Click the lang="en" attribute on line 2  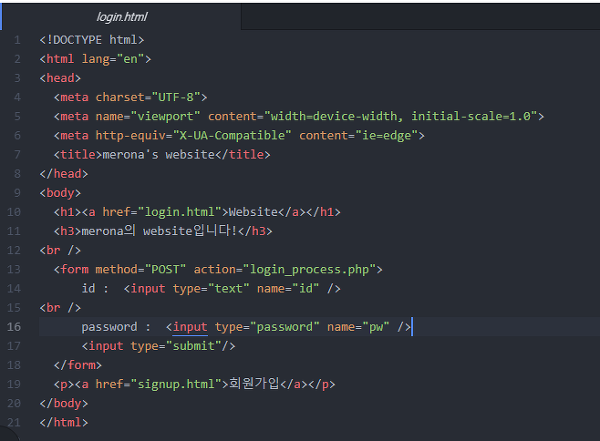113,59
